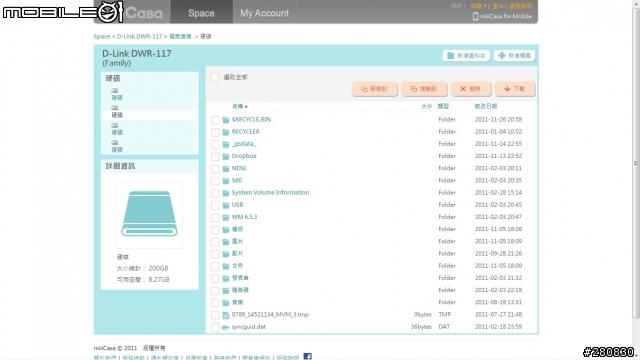640x360 pixels.
Task: Tick the checkbox next to USB
Action: click(x=215, y=205)
